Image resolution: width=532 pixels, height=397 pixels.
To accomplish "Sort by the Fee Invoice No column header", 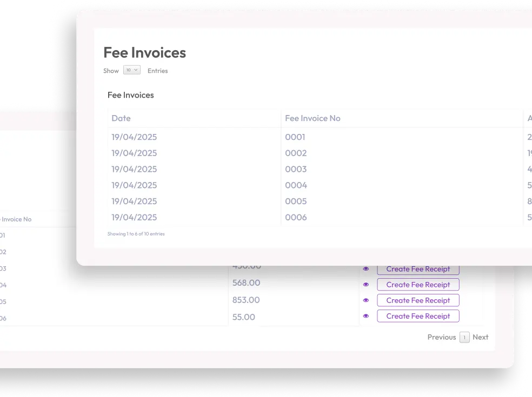I will pyautogui.click(x=312, y=118).
